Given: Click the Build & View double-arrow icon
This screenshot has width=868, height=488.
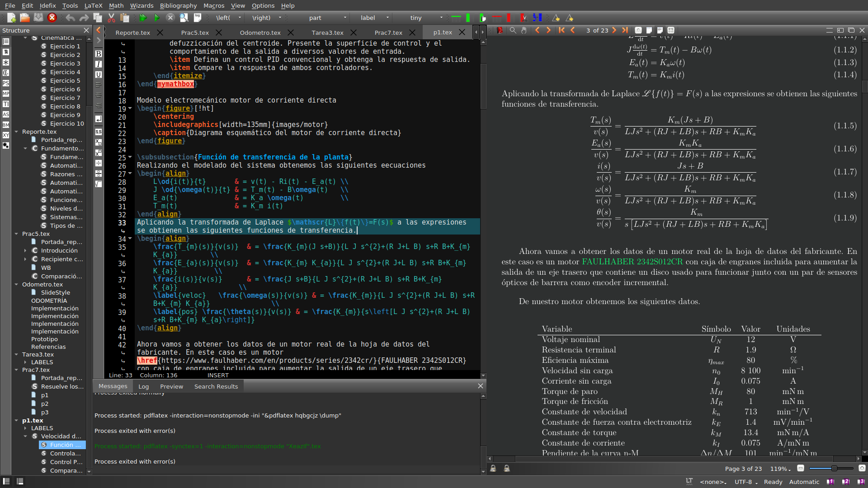Looking at the screenshot, I should point(143,18).
